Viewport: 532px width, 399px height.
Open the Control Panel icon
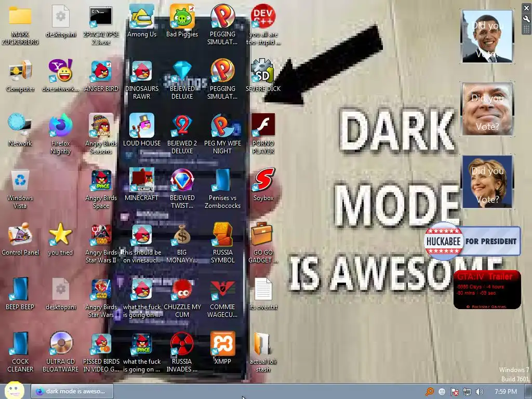(x=20, y=240)
